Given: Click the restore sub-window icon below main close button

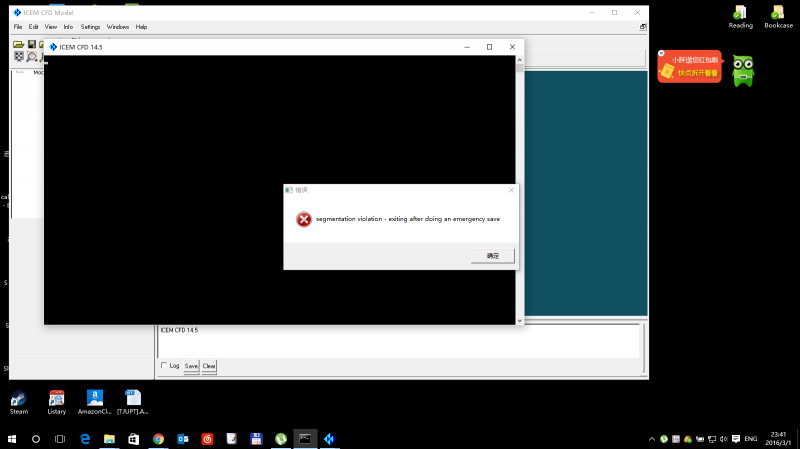Looking at the screenshot, I should [643, 27].
